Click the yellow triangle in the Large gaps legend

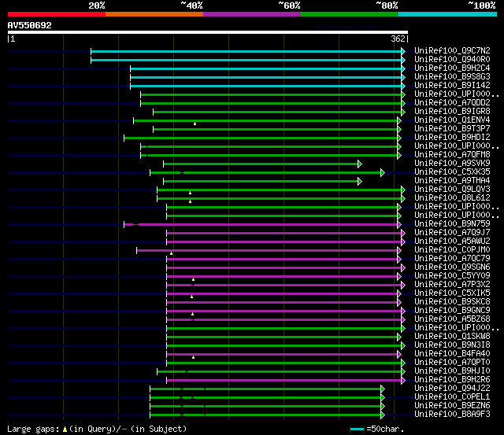(x=65, y=429)
